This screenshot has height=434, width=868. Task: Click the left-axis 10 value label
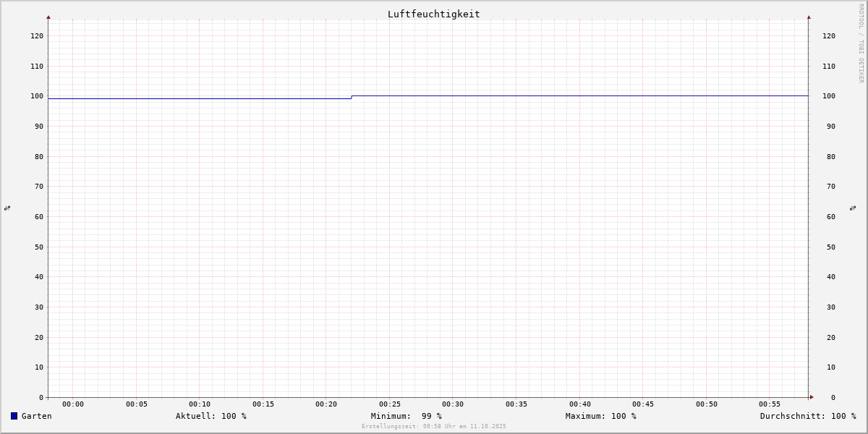tap(39, 367)
